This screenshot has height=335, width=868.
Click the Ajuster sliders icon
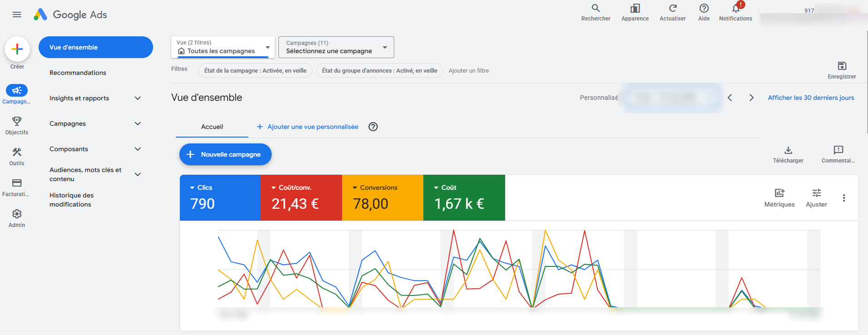tap(816, 193)
